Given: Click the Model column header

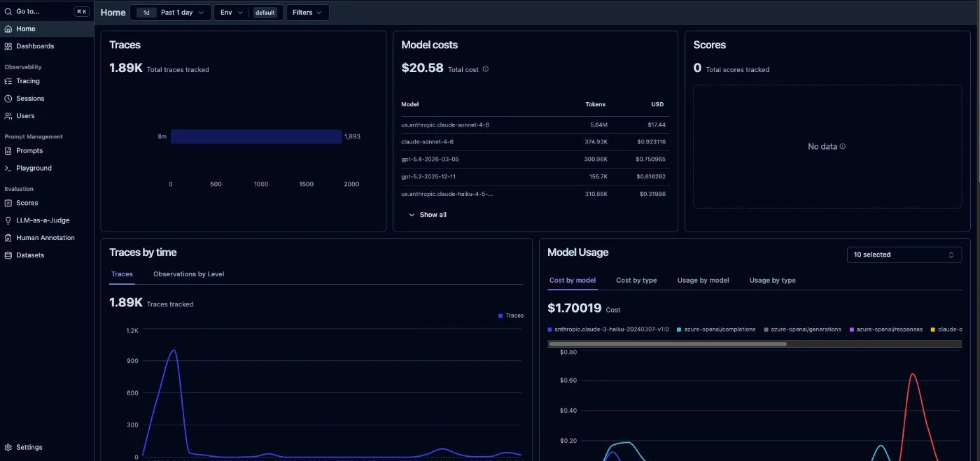Looking at the screenshot, I should 410,104.
